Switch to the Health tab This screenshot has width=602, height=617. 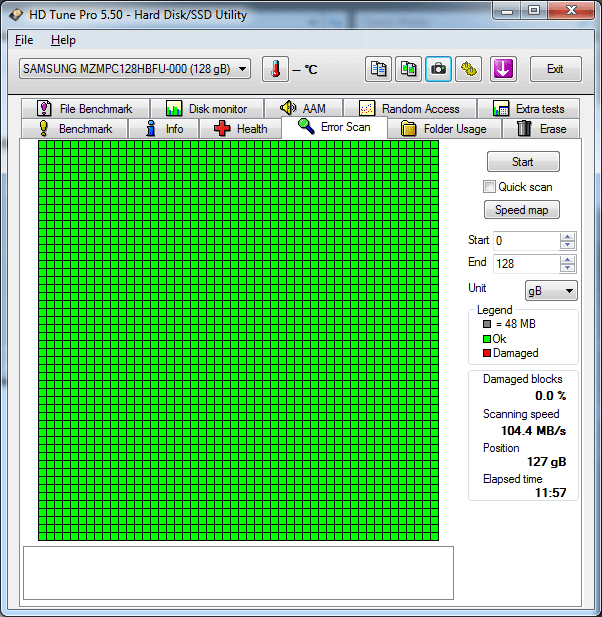coord(240,129)
